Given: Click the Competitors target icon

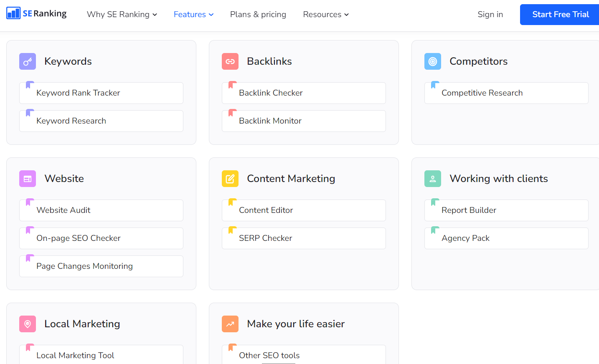Looking at the screenshot, I should click(433, 61).
